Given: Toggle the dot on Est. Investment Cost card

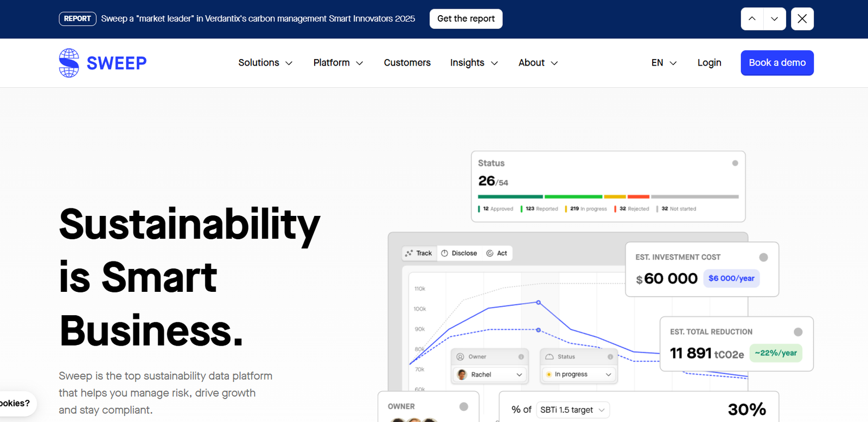Looking at the screenshot, I should (763, 258).
